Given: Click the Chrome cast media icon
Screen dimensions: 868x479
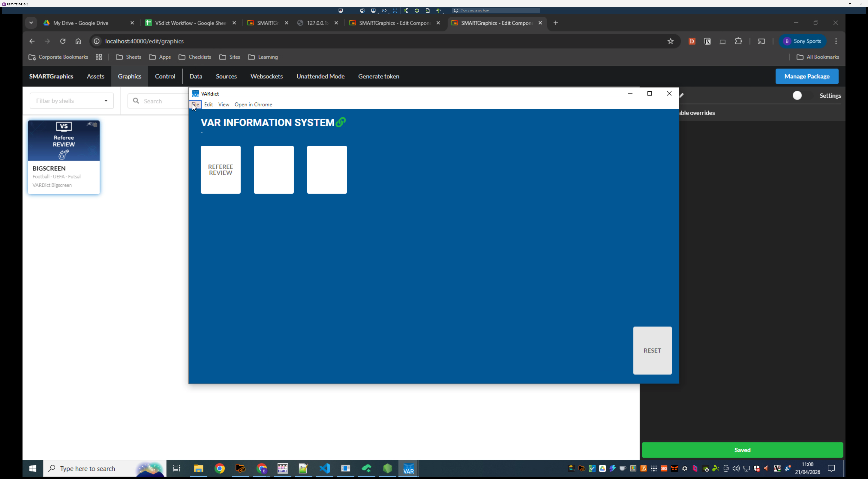Looking at the screenshot, I should coord(761,41).
